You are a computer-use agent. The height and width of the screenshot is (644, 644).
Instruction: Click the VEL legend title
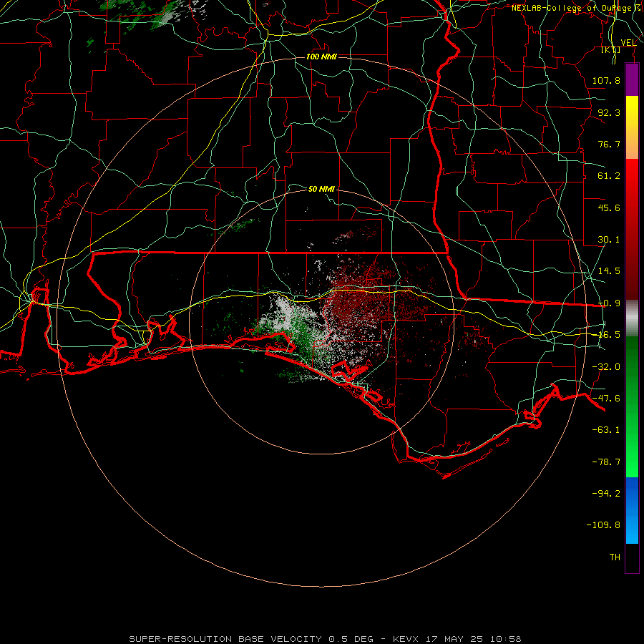click(628, 42)
